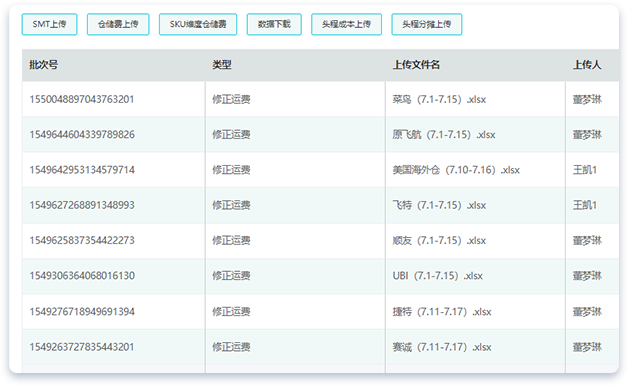The width and height of the screenshot is (628, 386).
Task: Click file name 赛诚 (7.11-7.17) .xlsx
Action: point(442,347)
